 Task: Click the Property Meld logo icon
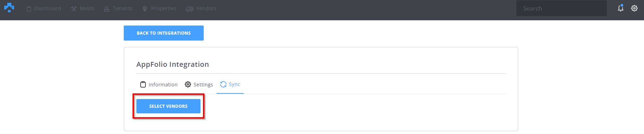pyautogui.click(x=9, y=7)
